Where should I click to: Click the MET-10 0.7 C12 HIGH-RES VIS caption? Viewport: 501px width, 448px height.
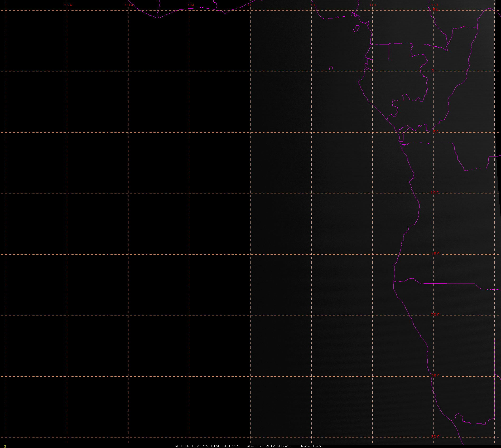tap(207, 446)
